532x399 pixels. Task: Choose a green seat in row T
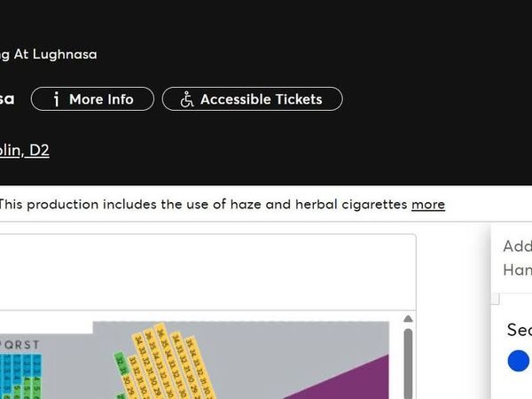coord(37,387)
